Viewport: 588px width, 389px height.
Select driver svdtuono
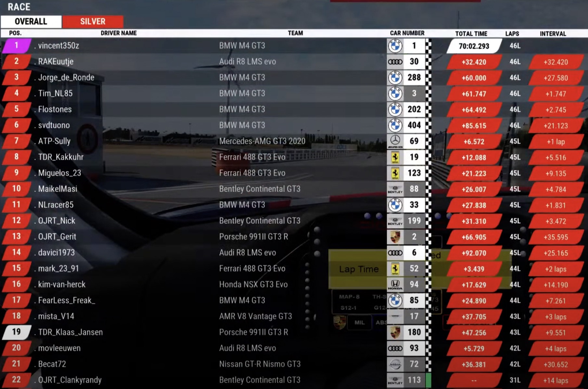click(x=54, y=126)
